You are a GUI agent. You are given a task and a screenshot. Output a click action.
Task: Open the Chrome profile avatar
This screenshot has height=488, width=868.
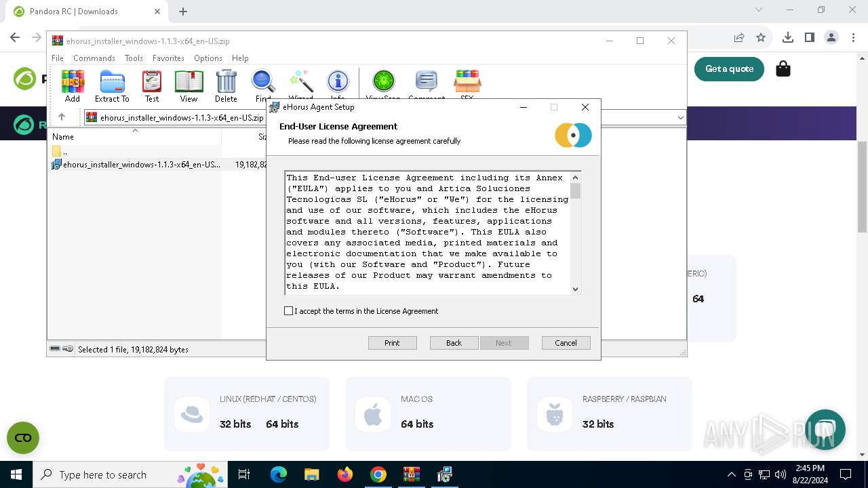point(831,37)
